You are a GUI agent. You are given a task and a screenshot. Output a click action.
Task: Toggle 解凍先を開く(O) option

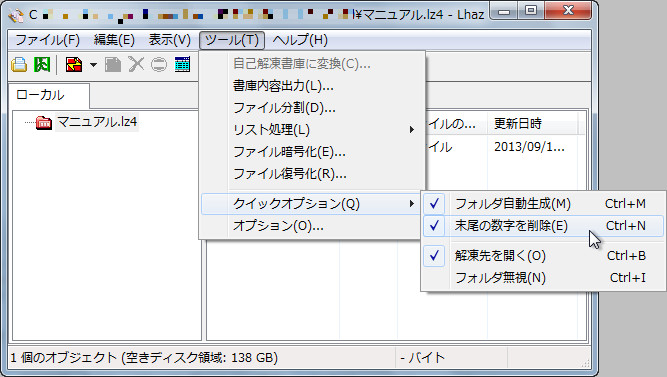(543, 256)
